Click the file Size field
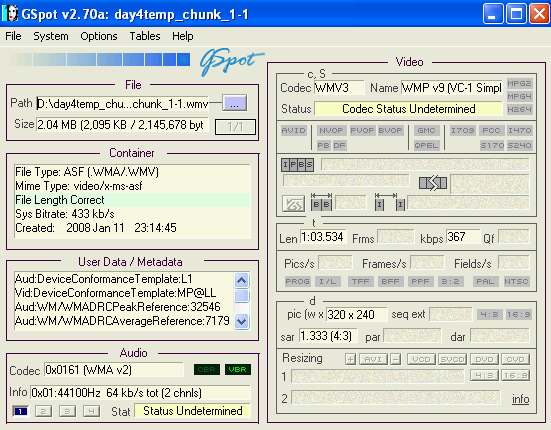 click(122, 124)
